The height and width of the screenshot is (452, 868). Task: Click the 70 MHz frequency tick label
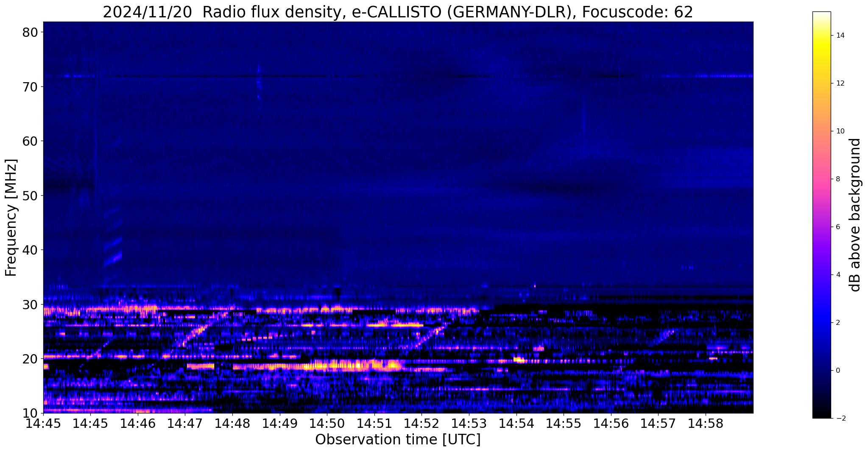30,87
